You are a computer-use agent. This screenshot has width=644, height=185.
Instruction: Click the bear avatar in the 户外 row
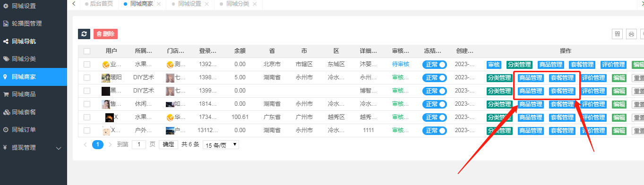106,131
